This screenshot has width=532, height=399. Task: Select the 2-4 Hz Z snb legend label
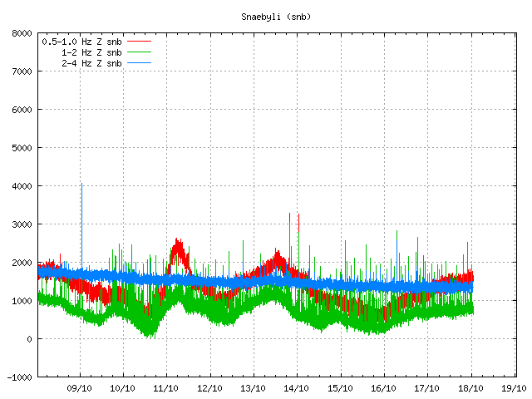91,63
